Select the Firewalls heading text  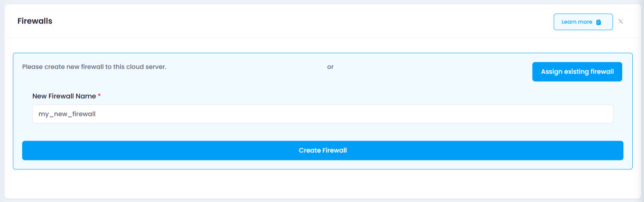(35, 21)
